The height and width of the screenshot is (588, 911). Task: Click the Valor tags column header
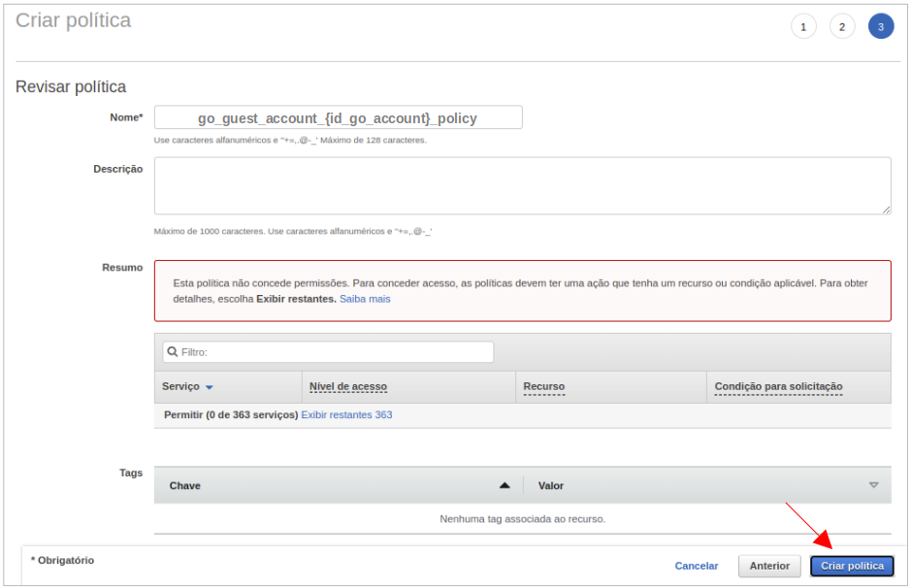pos(551,485)
